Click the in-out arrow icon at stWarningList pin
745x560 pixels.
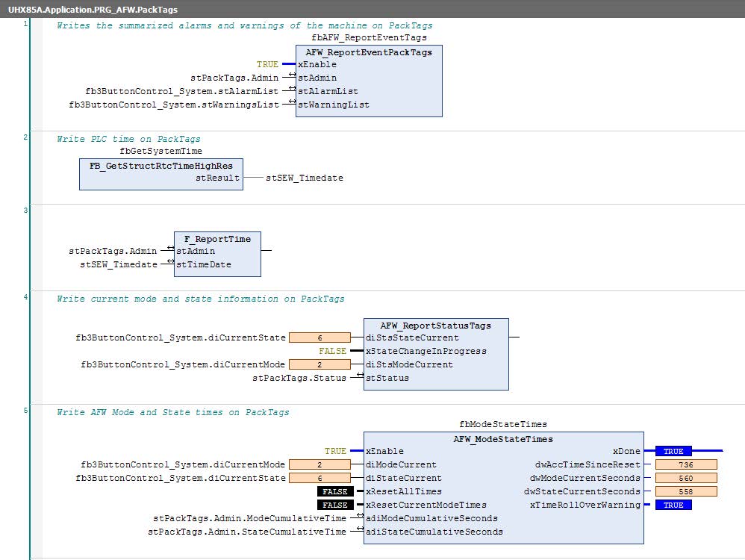tap(293, 102)
